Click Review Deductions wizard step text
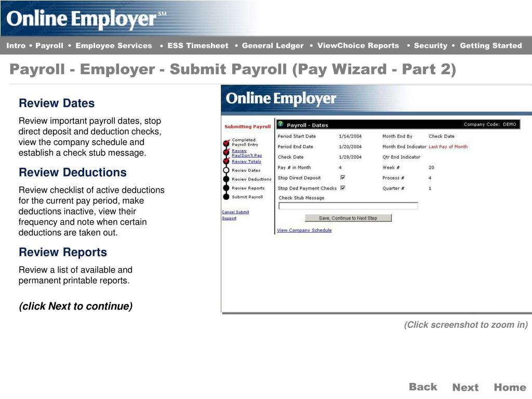 pyautogui.click(x=251, y=179)
